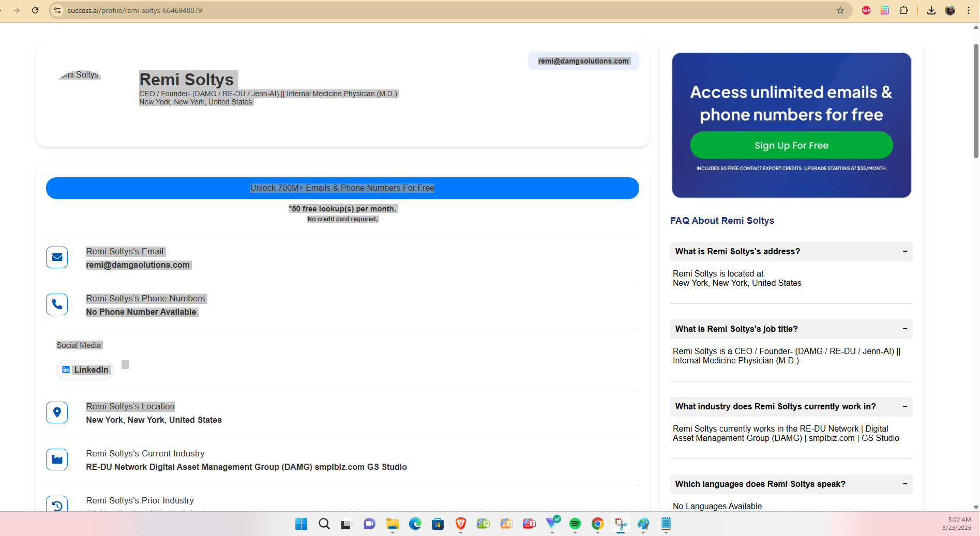Click the Sign Up For Free button
This screenshot has width=980, height=536.
click(x=791, y=145)
